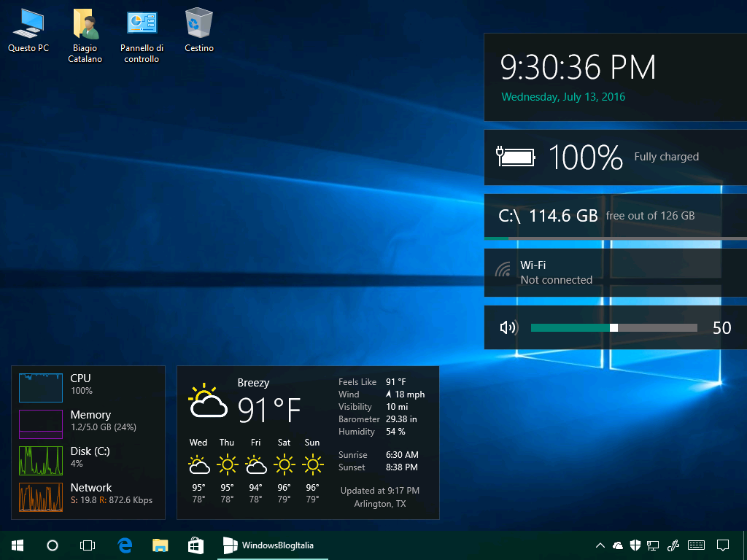The height and width of the screenshot is (560, 747).
Task: Click the Fri forecast partly cloudy icon
Action: point(256,464)
